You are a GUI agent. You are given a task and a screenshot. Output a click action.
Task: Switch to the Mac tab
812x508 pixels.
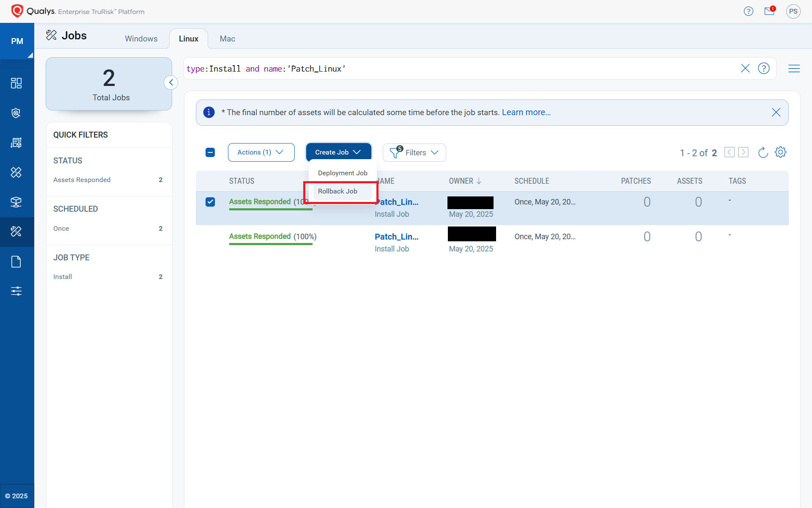click(x=228, y=39)
